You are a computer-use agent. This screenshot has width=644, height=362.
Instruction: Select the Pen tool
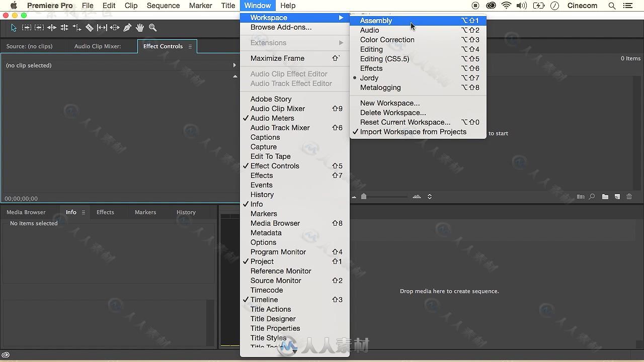coord(127,28)
